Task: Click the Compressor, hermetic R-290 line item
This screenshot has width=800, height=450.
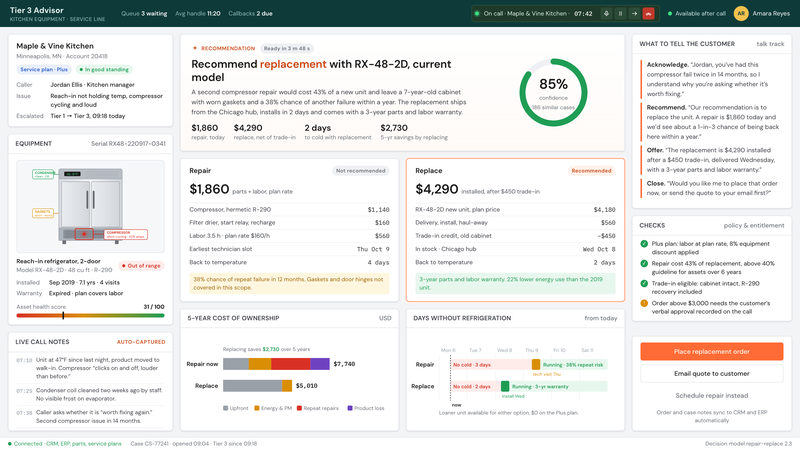Action: (x=289, y=210)
